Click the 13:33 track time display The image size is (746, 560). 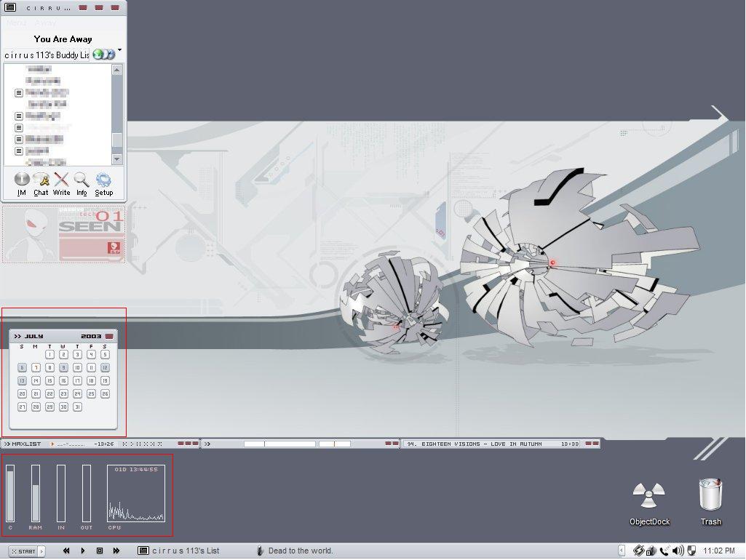point(569,444)
